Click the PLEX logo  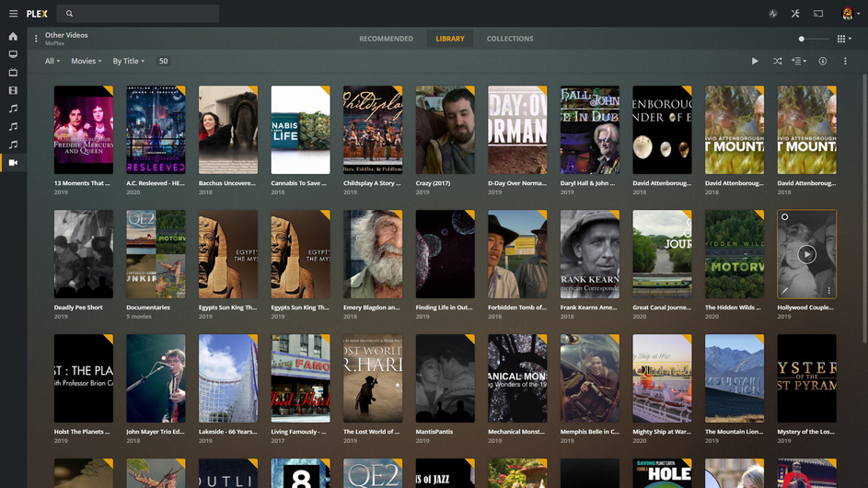(37, 13)
